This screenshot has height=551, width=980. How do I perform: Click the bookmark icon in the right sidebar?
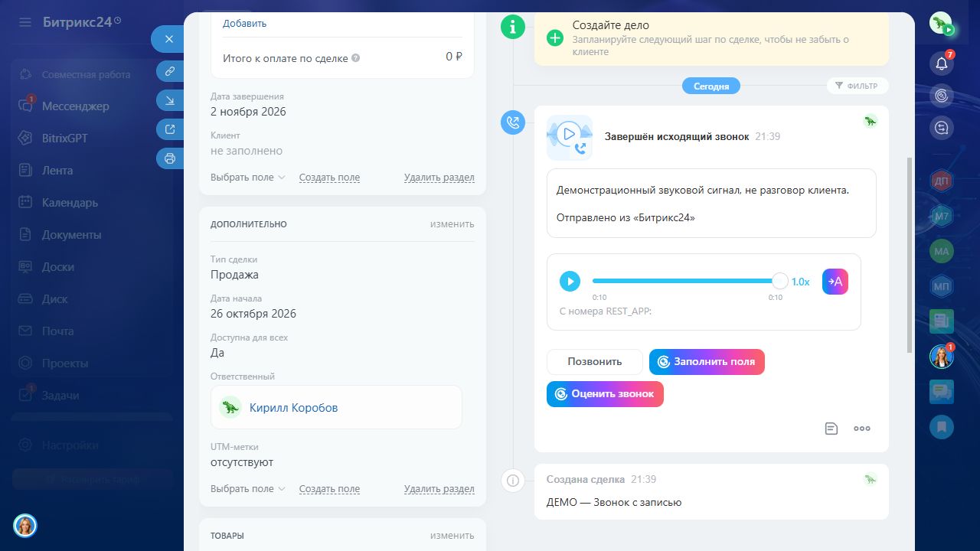pyautogui.click(x=942, y=427)
